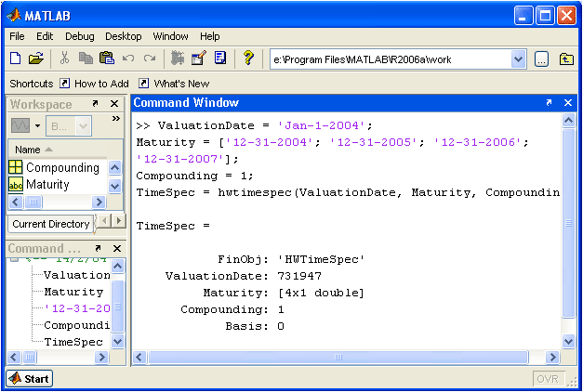Open the Window menu
Screen dimensions: 583x392
pos(171,36)
